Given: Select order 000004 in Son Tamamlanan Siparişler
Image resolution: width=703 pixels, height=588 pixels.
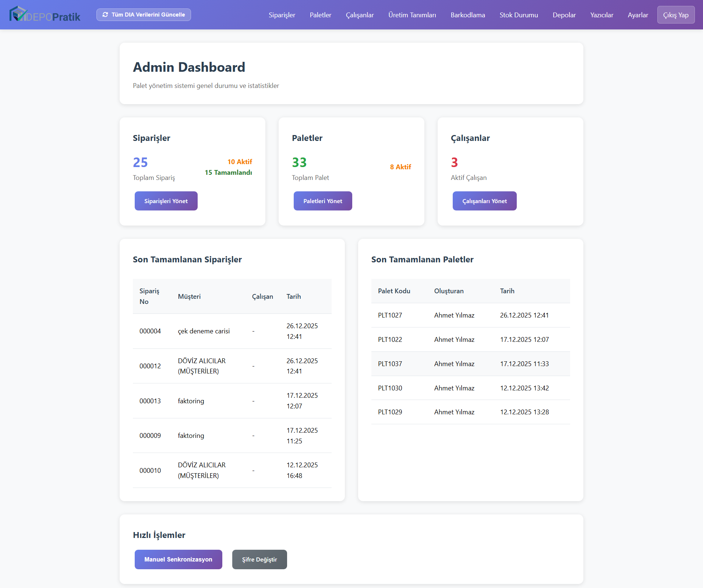Looking at the screenshot, I should 150,331.
